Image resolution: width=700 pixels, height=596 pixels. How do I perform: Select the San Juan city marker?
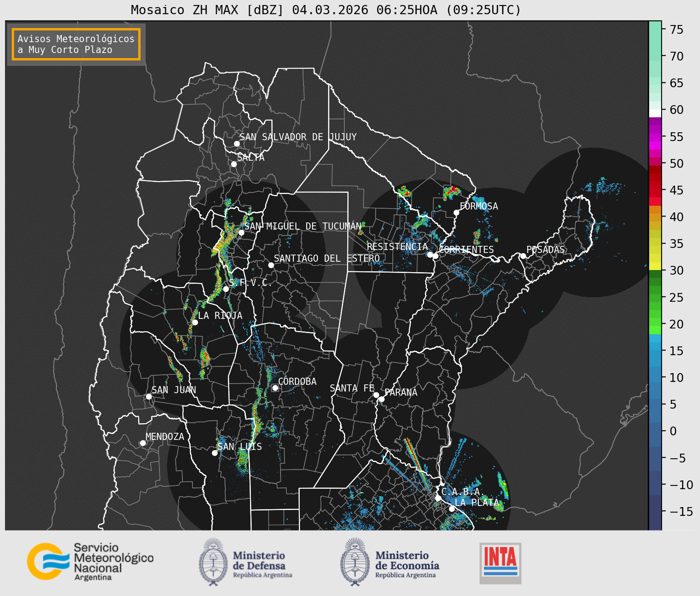149,396
